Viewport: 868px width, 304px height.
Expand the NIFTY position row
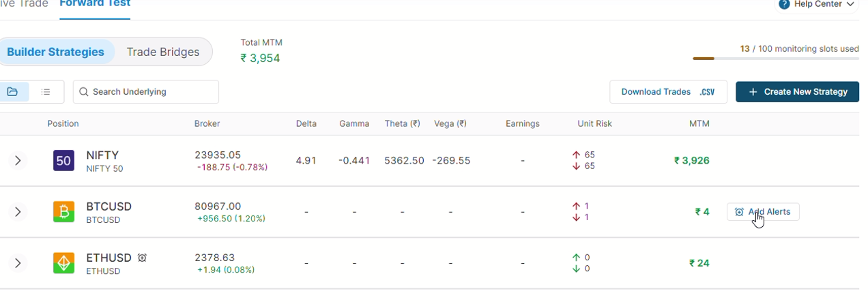click(18, 161)
